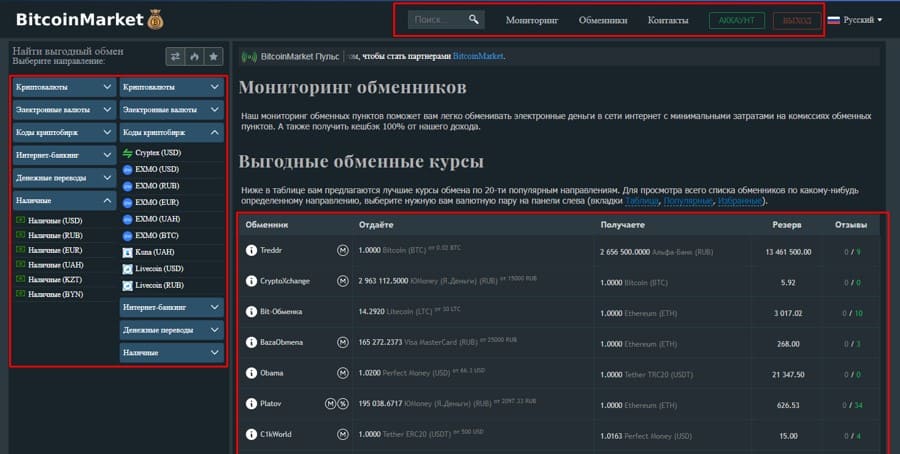The width and height of the screenshot is (900, 454).
Task: Click the Platov exchanger name
Action: [270, 403]
